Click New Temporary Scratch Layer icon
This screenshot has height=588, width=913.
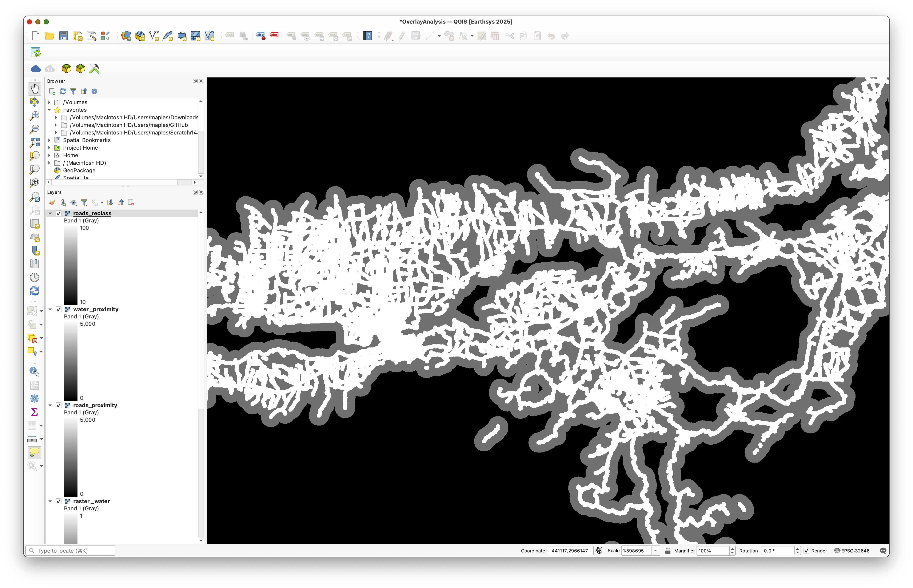click(x=182, y=36)
